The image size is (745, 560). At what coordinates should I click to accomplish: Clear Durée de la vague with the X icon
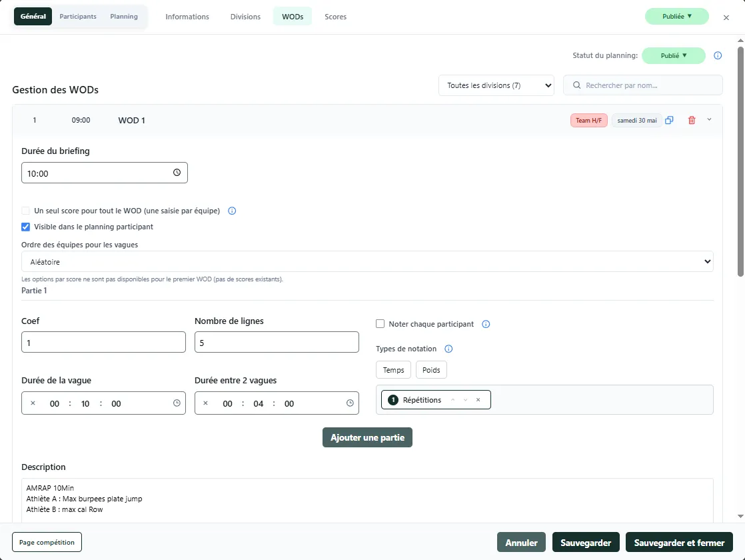[33, 403]
